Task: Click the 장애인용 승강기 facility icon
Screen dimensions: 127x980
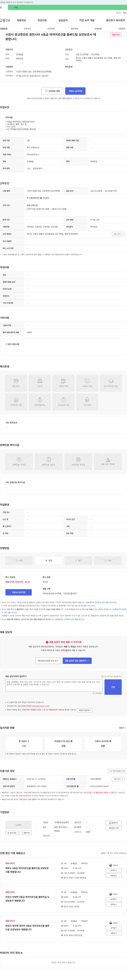Action: (x=49, y=461)
